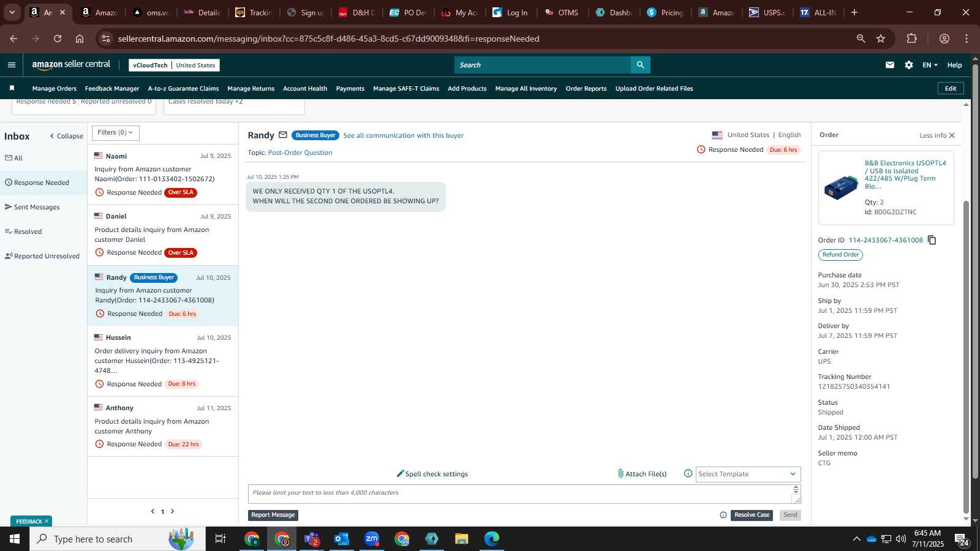Click info icon beside Select Template
The width and height of the screenshot is (980, 551).
coord(688,473)
